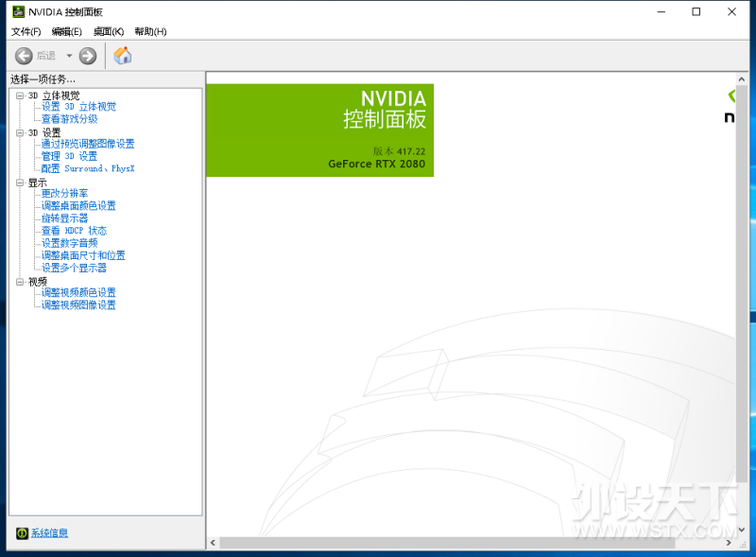Collapse the 视频 tree node
Viewport: 756px width, 557px height.
20,282
